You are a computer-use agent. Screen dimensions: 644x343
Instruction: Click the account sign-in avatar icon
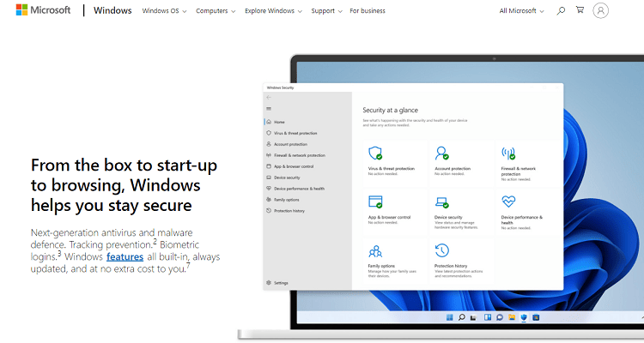[x=600, y=10]
